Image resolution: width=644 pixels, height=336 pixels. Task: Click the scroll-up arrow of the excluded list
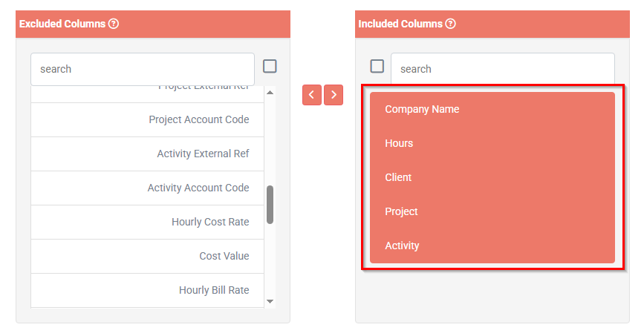(x=270, y=92)
